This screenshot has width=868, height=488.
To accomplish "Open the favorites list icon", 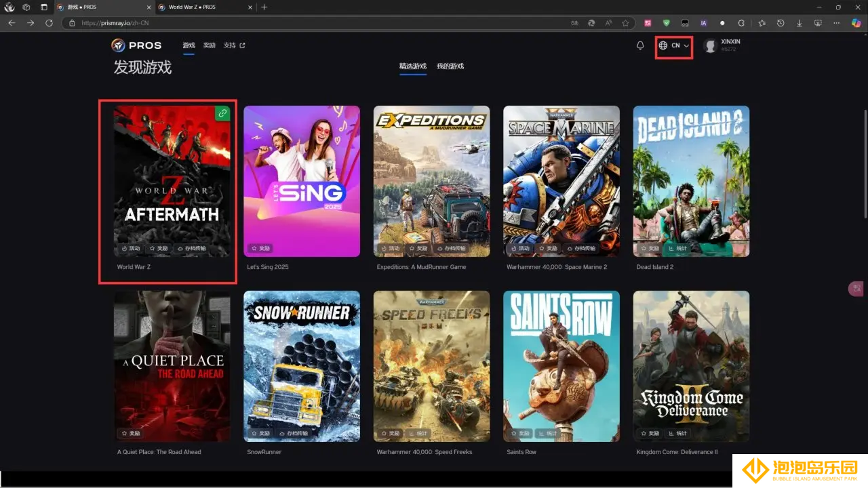I will 762,22.
